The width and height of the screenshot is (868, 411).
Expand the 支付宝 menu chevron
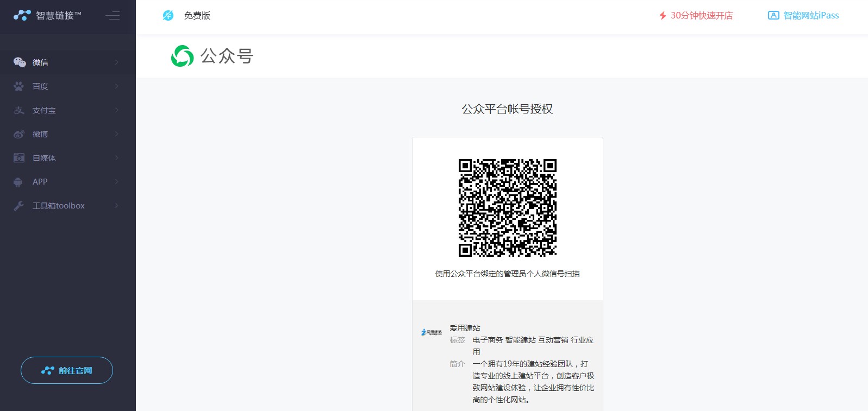(x=117, y=110)
